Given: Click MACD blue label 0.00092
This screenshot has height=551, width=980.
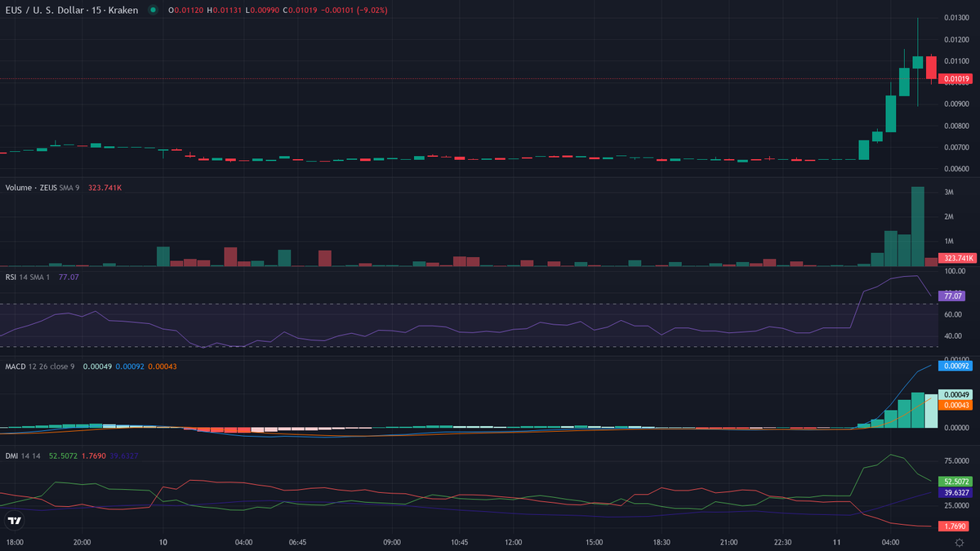Looking at the screenshot, I should [x=955, y=367].
